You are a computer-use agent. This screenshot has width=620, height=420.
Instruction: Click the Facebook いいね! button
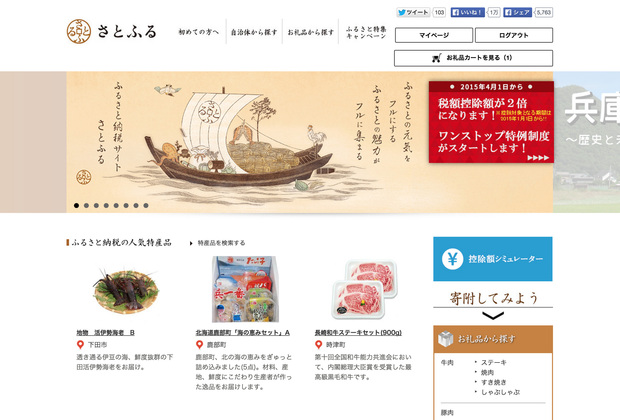click(x=468, y=12)
